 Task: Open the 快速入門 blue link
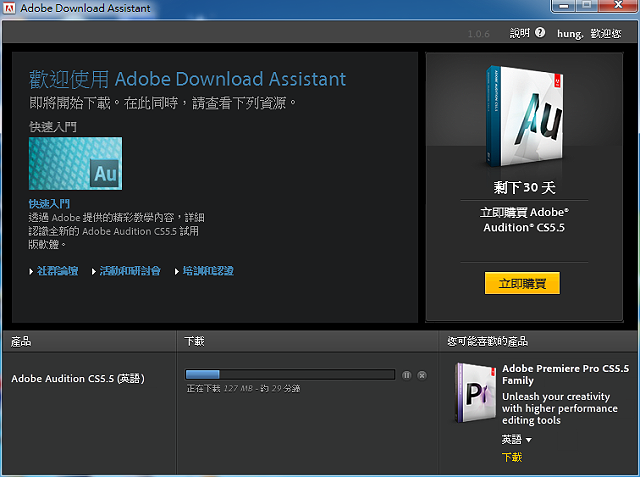49,204
